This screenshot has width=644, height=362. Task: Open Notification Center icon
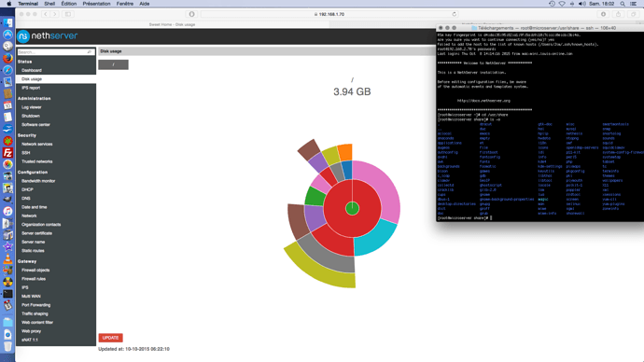[x=634, y=4]
